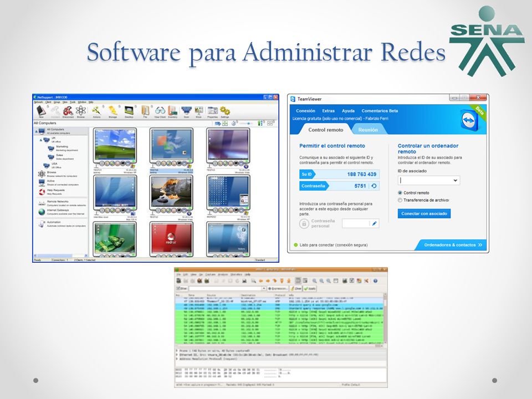Viewport: 532px width, 399px height.
Task: Click the Expression button in Wireshark
Action: 278,288
